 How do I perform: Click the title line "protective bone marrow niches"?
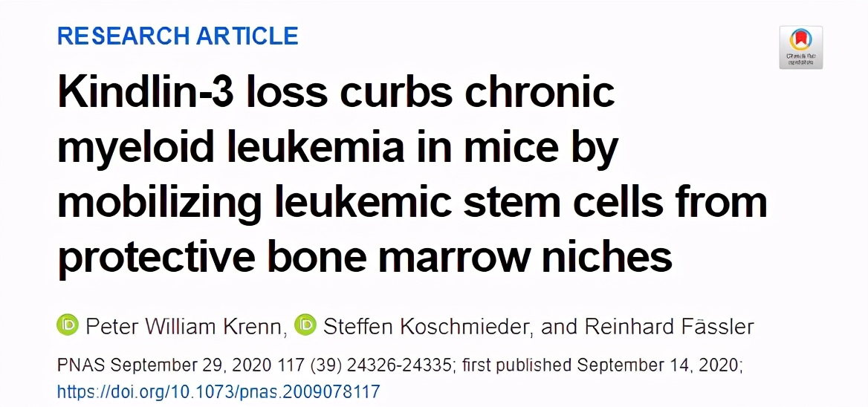pos(364,256)
